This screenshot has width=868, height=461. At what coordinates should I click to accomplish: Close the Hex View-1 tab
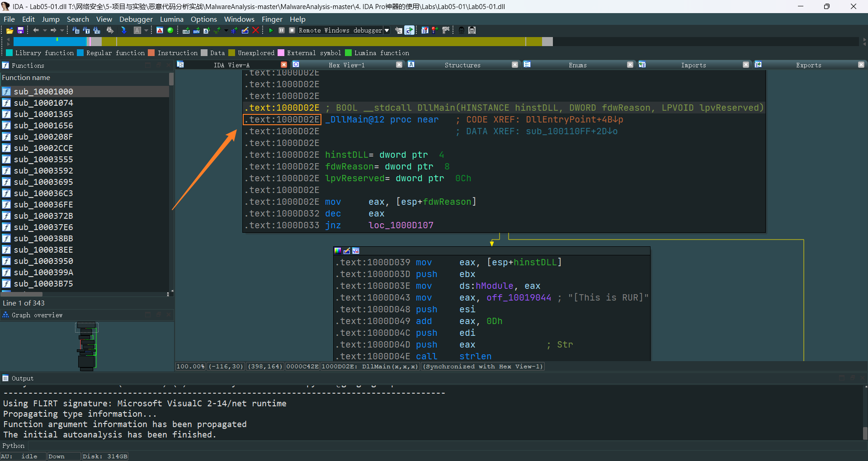[x=399, y=65]
